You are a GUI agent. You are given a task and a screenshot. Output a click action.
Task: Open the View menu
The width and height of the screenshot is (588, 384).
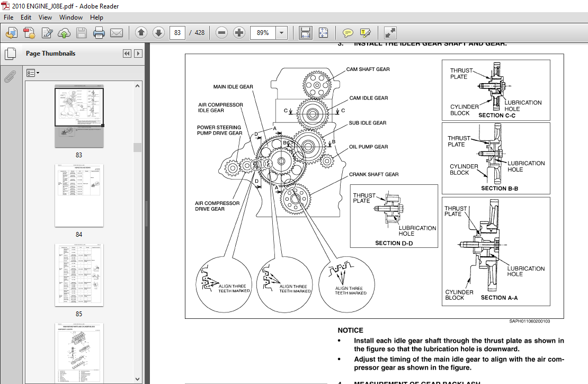coord(45,17)
